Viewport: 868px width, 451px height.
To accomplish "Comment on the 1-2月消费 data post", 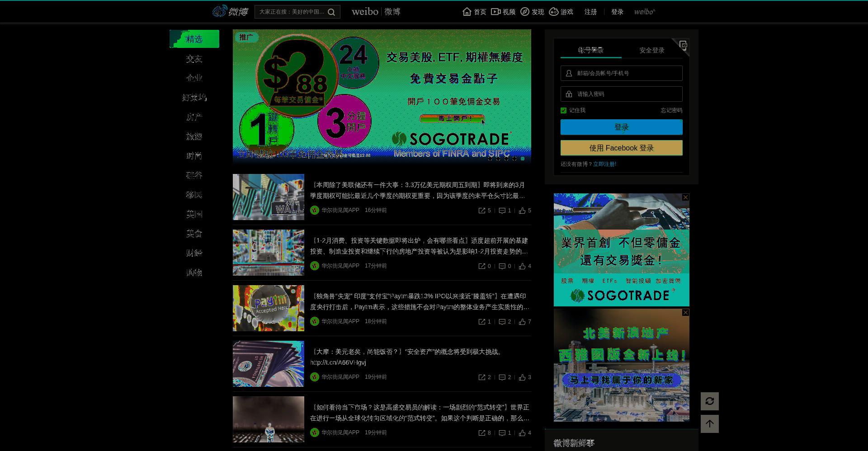I will 502,266.
